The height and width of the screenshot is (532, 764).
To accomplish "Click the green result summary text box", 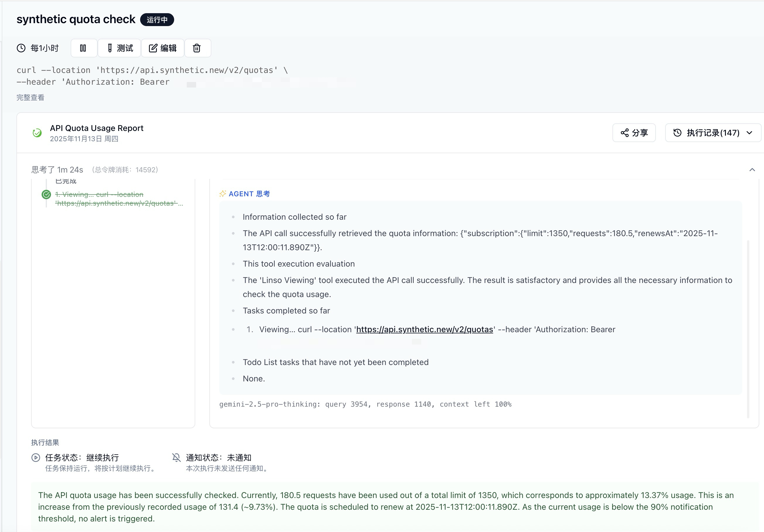I will [394, 507].
